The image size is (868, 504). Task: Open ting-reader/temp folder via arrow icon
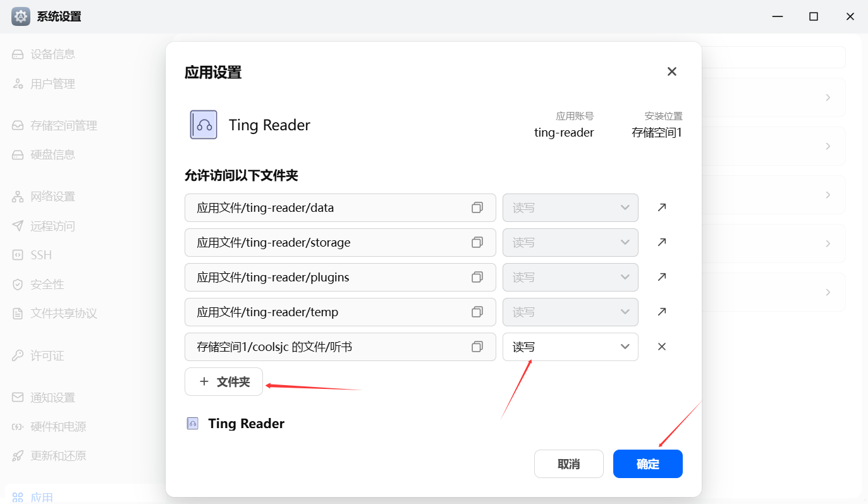click(x=662, y=312)
